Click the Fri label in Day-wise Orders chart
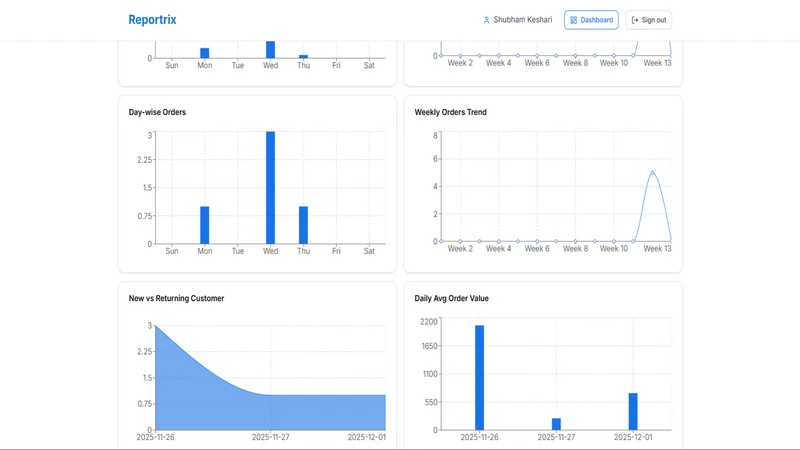 pyautogui.click(x=336, y=251)
